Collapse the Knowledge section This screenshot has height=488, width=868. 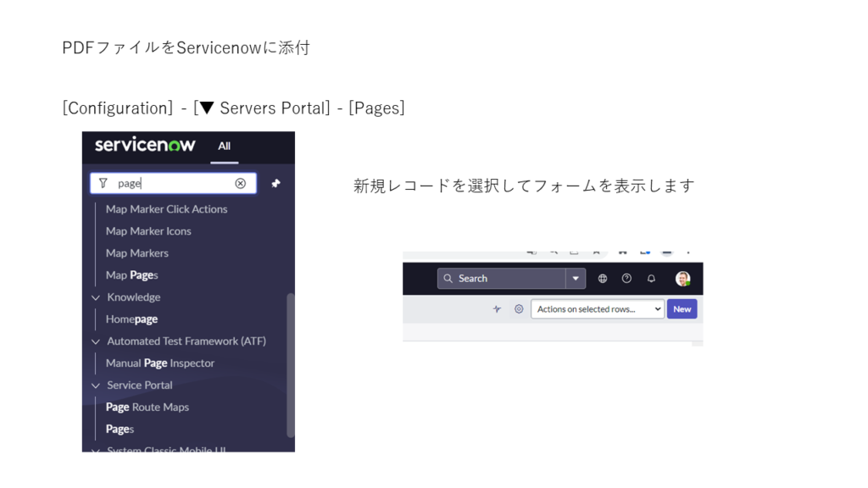tap(96, 297)
